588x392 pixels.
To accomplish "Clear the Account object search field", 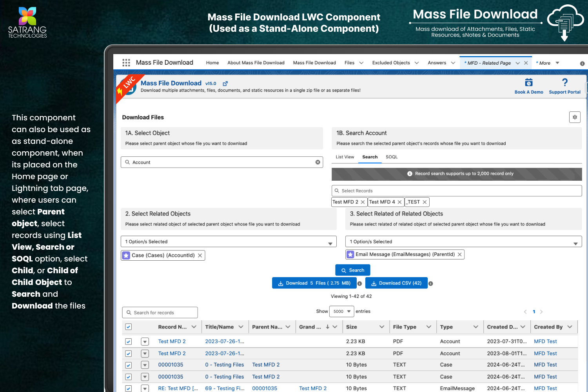I will coord(318,162).
